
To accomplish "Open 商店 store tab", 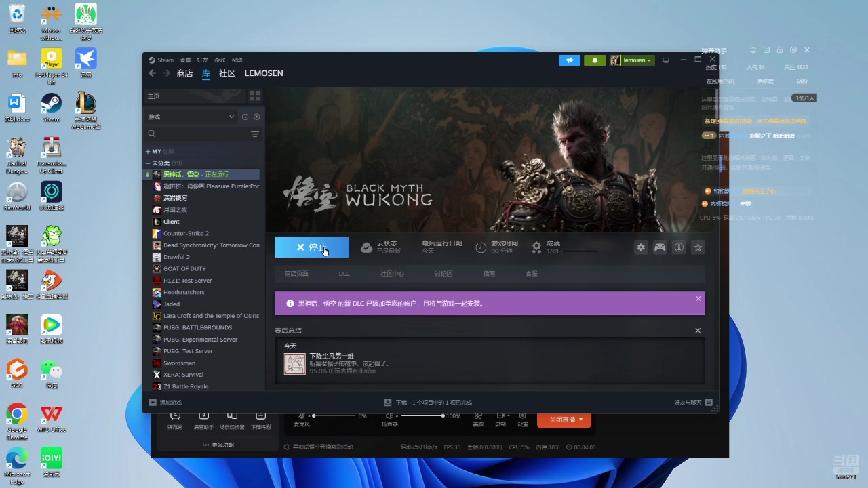I will coord(184,73).
